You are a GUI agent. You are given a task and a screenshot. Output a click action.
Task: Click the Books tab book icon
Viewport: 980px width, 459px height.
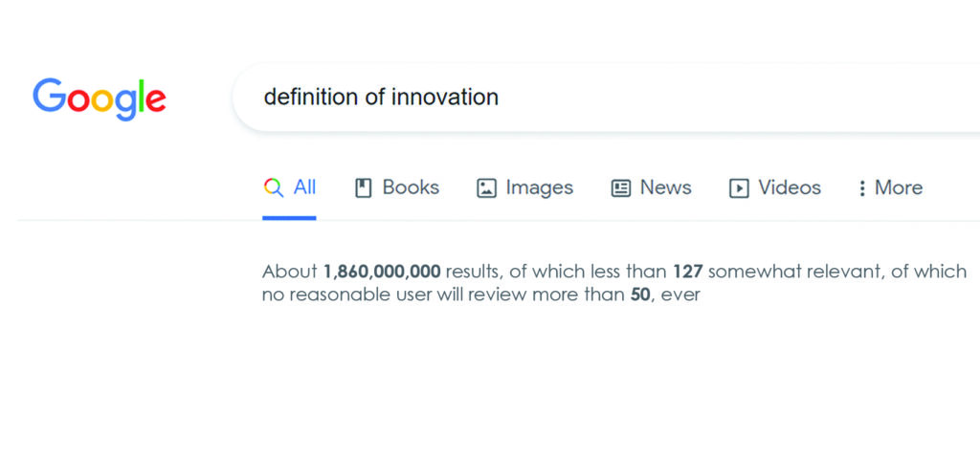coord(363,188)
